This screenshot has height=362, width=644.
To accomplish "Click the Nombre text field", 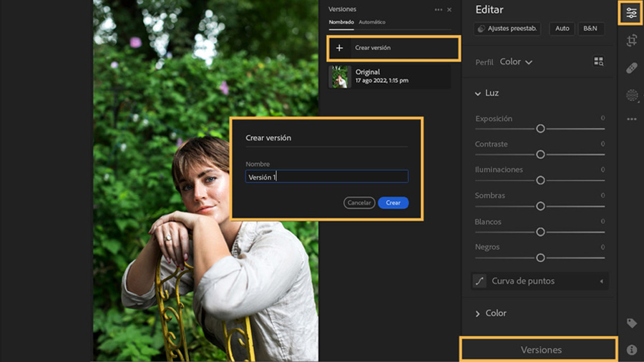I will pos(326,177).
